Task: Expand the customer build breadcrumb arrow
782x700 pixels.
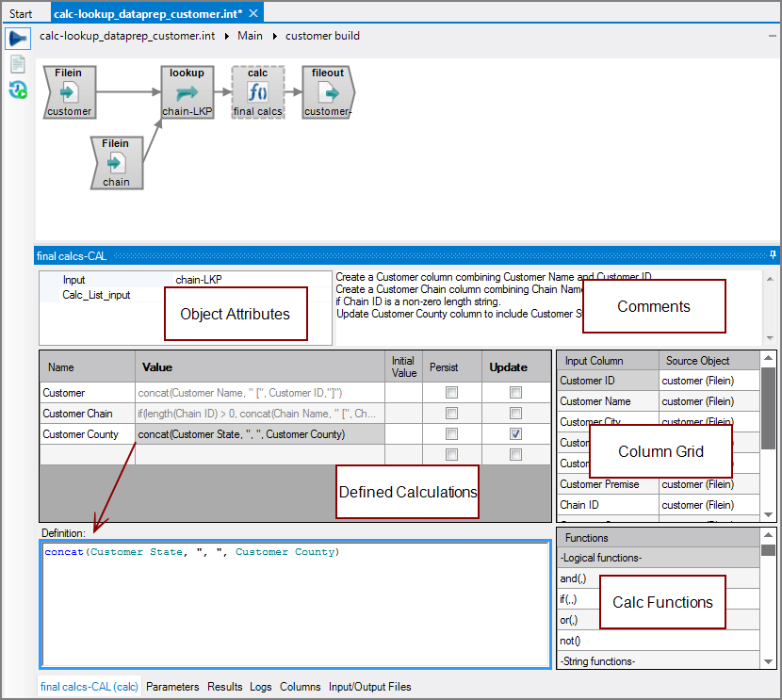Action: [x=275, y=36]
